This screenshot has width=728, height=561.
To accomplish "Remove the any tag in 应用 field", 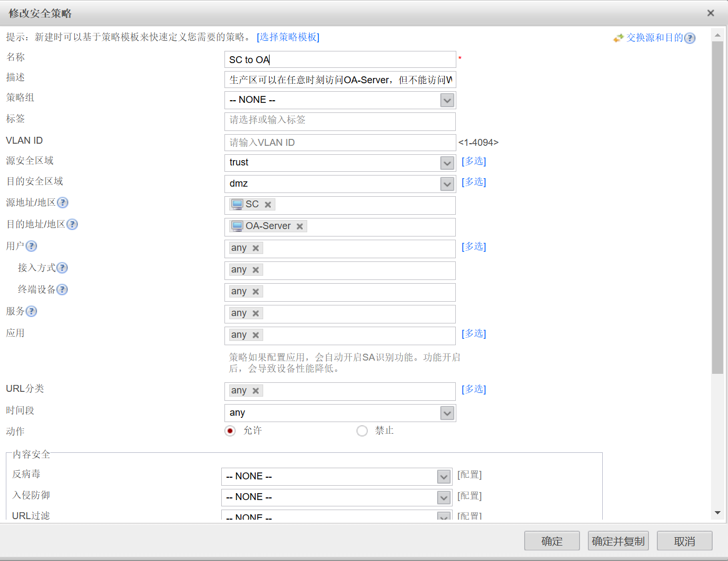I will point(256,335).
